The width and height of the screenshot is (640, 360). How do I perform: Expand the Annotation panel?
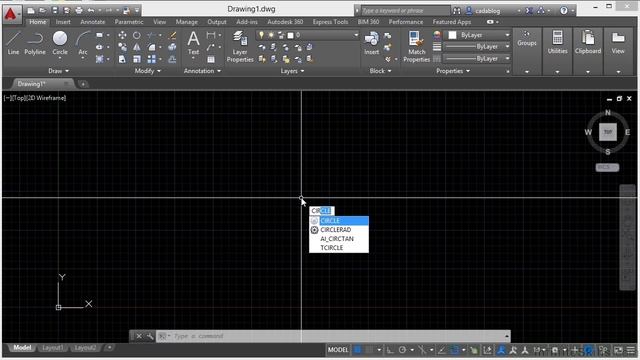tap(202, 71)
